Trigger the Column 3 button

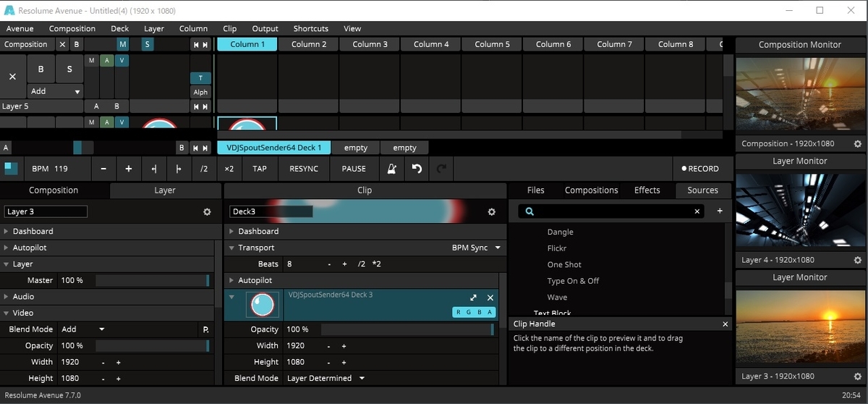click(370, 44)
